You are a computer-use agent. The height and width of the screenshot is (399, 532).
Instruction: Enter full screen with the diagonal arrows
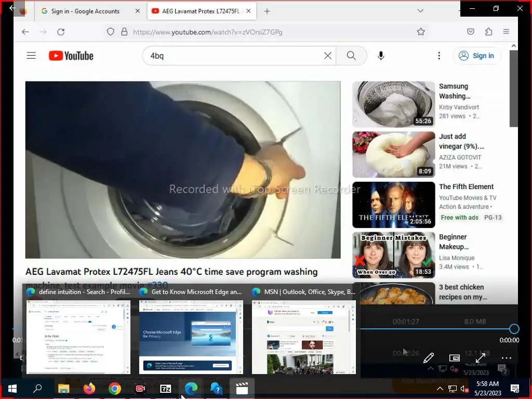click(481, 357)
